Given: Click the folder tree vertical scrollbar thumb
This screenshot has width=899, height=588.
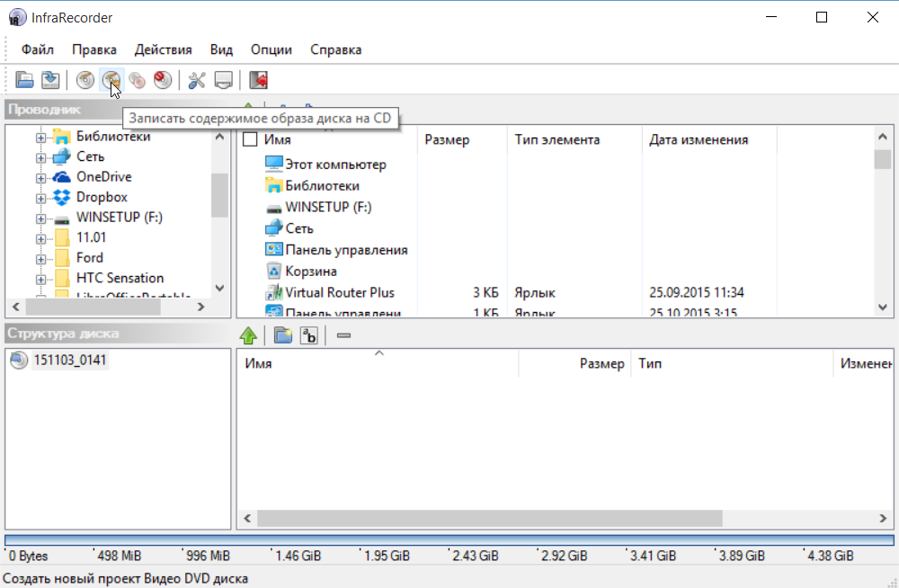Looking at the screenshot, I should tap(219, 196).
